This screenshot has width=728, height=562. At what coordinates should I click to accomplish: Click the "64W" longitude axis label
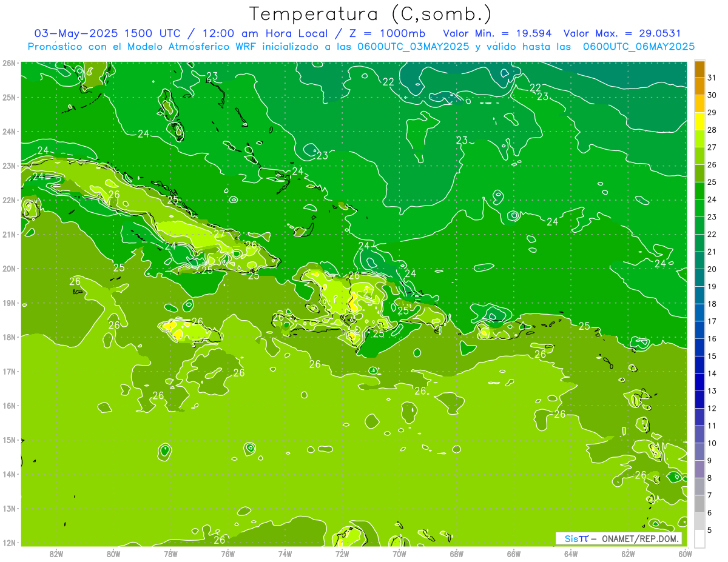click(x=570, y=554)
